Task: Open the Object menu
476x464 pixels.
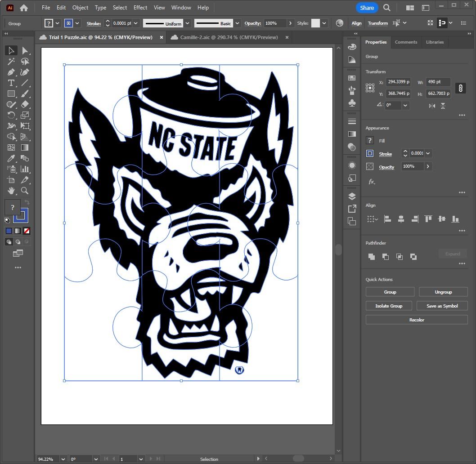Action: [80, 8]
